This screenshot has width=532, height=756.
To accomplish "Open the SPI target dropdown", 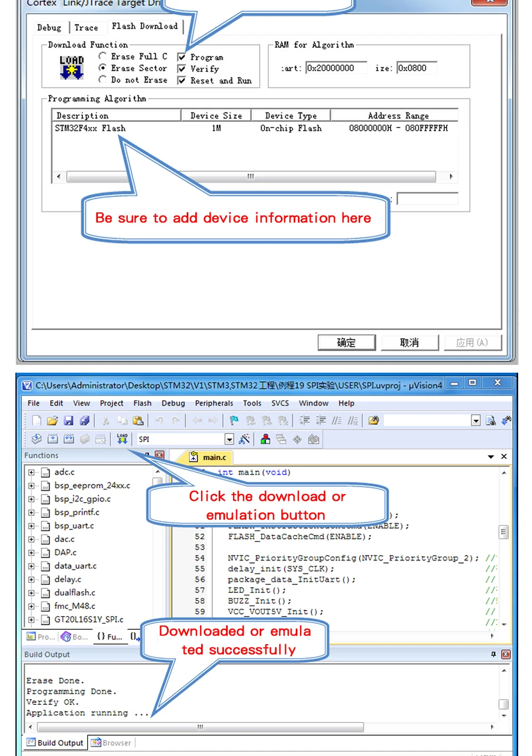I will click(229, 439).
